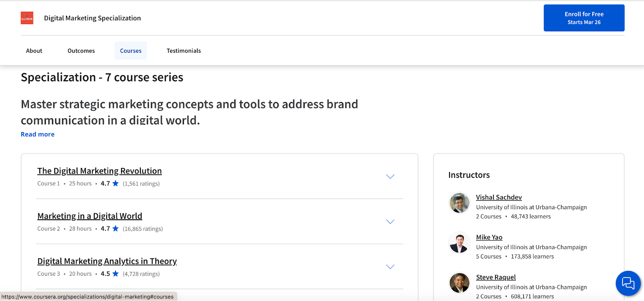Expand Digital Marketing Analytics in Theory course
644x301 pixels.
coord(390,267)
